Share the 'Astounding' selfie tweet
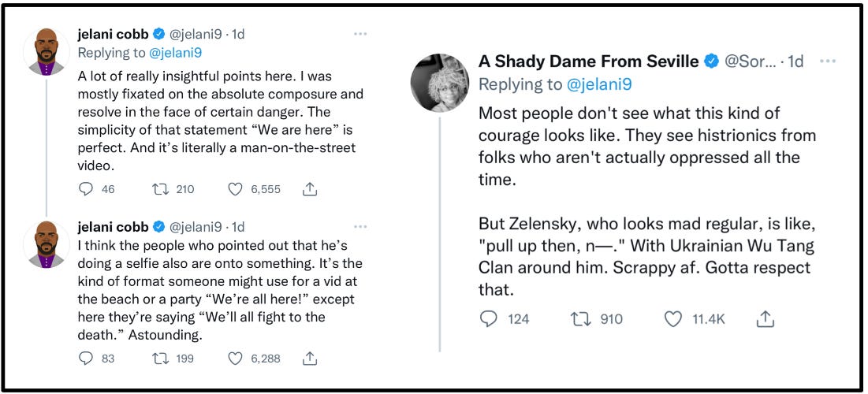 (310, 359)
